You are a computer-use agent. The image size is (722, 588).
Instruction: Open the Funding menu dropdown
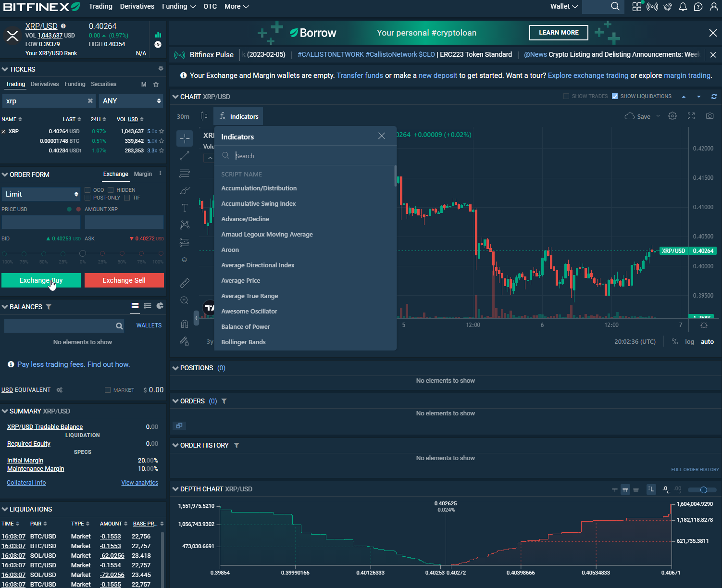click(x=179, y=6)
